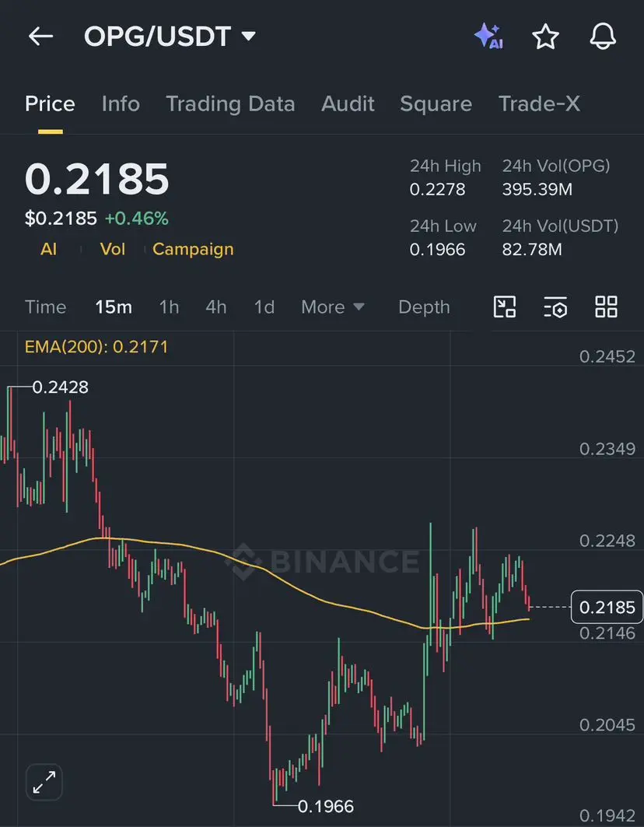The width and height of the screenshot is (644, 827).
Task: Open price alert bell icon
Action: coord(603,37)
